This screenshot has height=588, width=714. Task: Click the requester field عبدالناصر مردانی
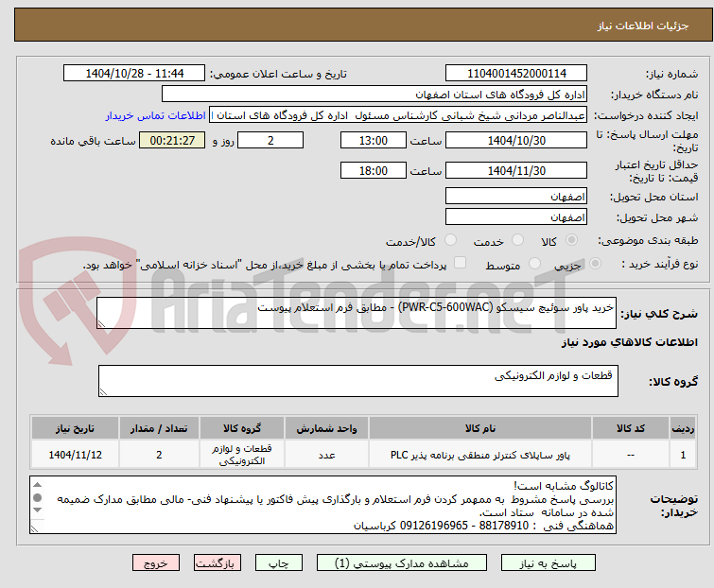click(398, 115)
